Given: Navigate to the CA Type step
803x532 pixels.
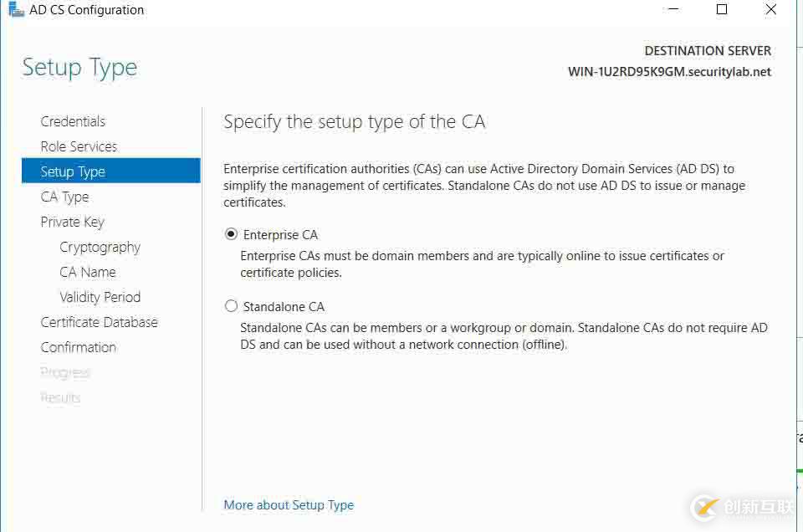Looking at the screenshot, I should (64, 197).
